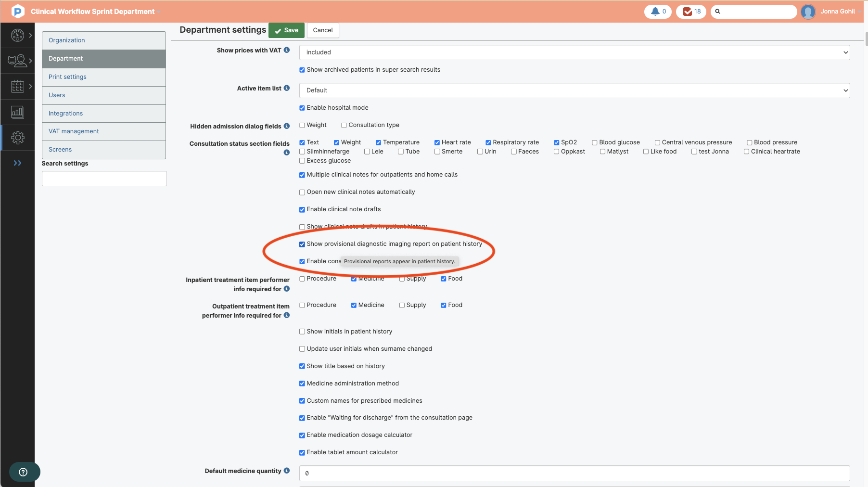Open the calendar icon in the sidebar
The width and height of the screenshot is (868, 487).
click(x=17, y=86)
